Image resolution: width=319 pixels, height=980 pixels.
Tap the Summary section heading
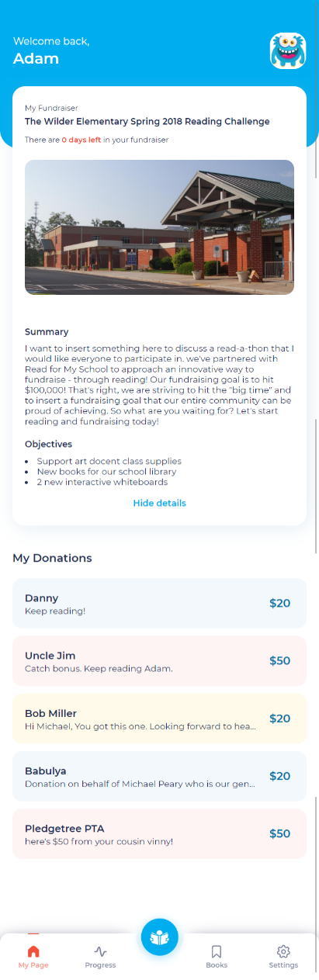coord(47,331)
